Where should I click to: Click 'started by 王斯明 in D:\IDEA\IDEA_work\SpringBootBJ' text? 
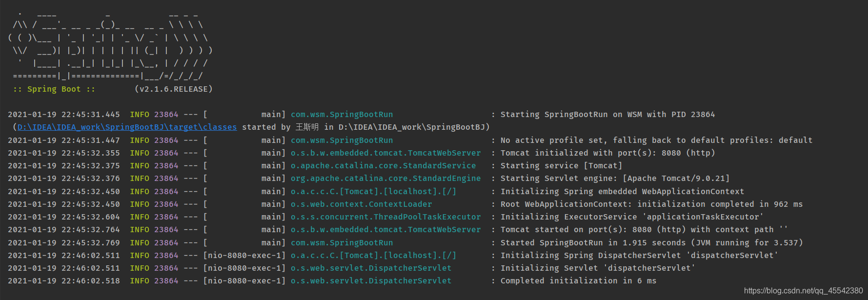pos(366,127)
